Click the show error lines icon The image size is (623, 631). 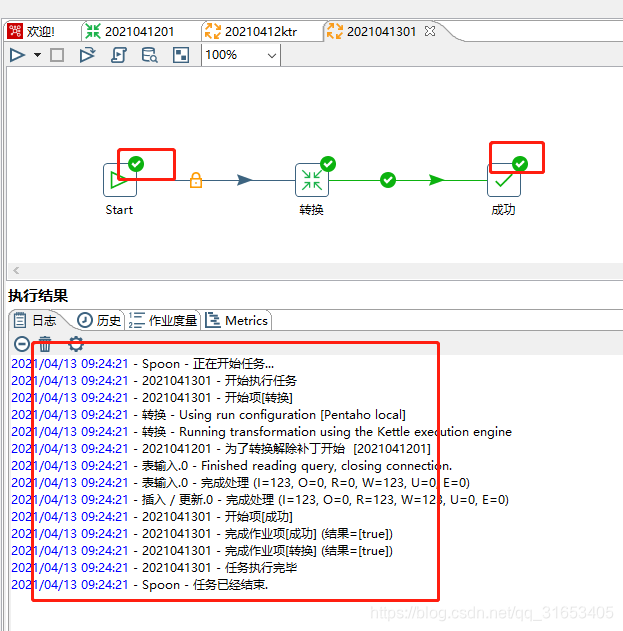pos(22,344)
